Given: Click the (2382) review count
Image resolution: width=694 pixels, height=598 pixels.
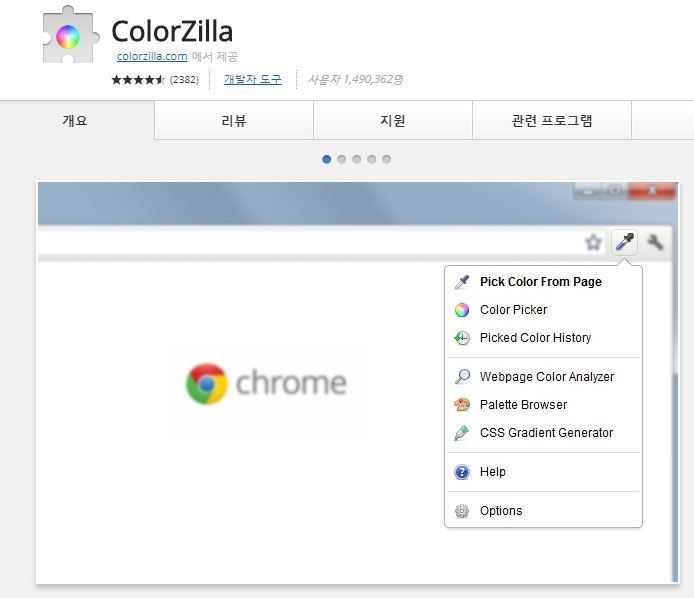Looking at the screenshot, I should click(x=184, y=80).
